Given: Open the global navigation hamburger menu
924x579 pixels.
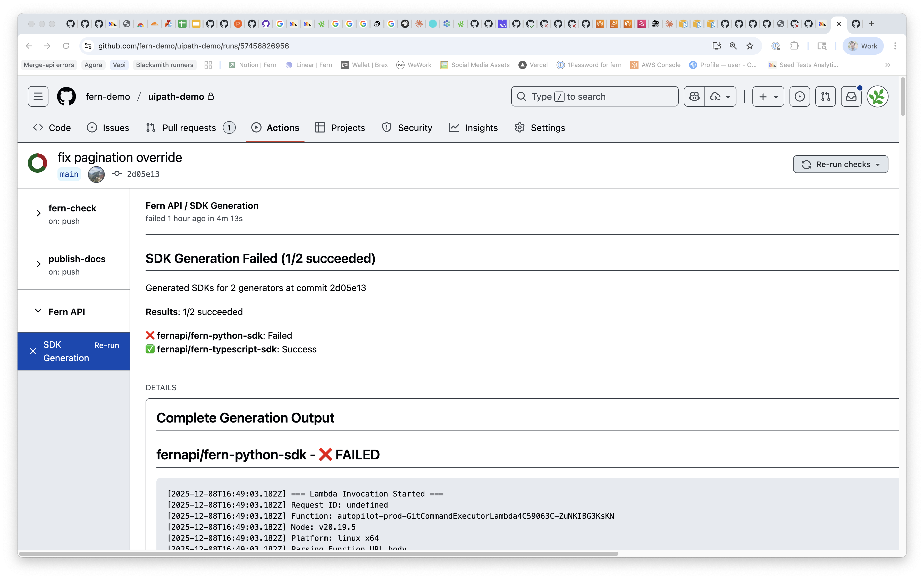Looking at the screenshot, I should (38, 96).
